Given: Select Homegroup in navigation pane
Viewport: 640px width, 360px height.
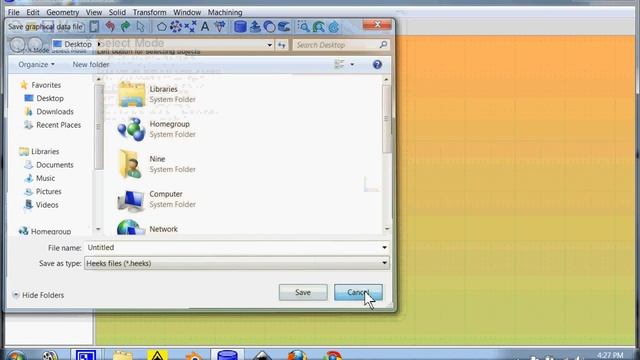Looking at the screenshot, I should (x=51, y=231).
